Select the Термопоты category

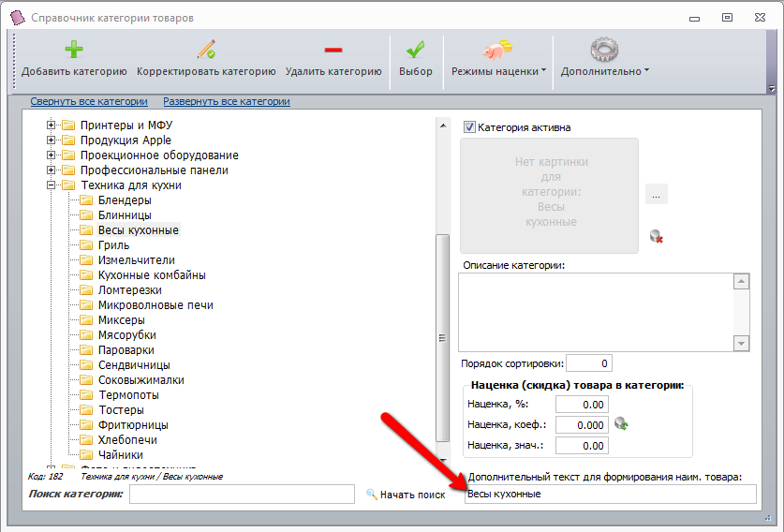[x=128, y=395]
